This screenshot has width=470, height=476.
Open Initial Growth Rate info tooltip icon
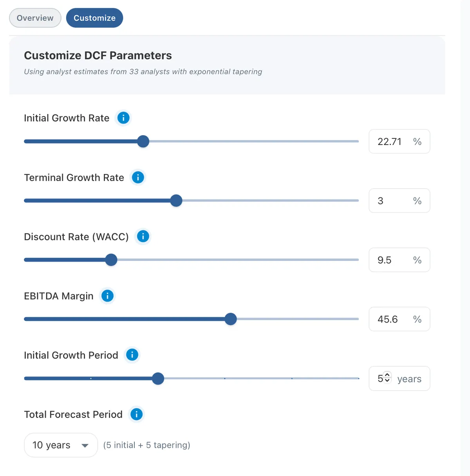click(123, 118)
